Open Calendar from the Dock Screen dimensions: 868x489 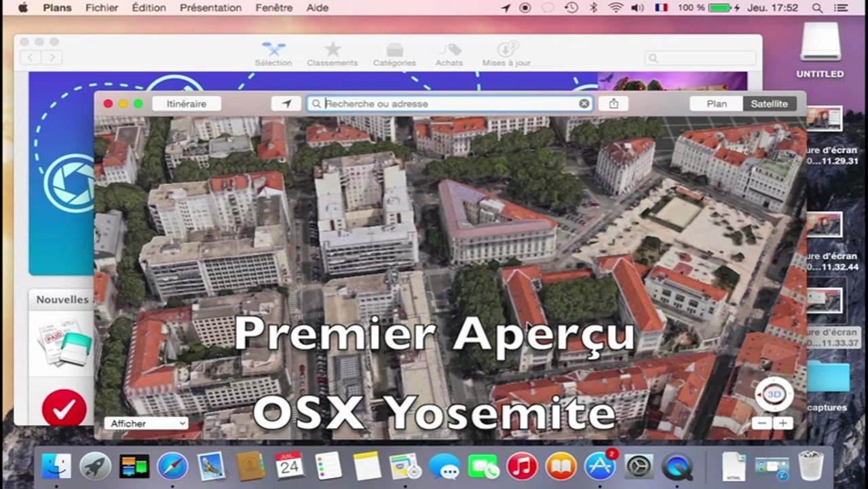point(289,466)
